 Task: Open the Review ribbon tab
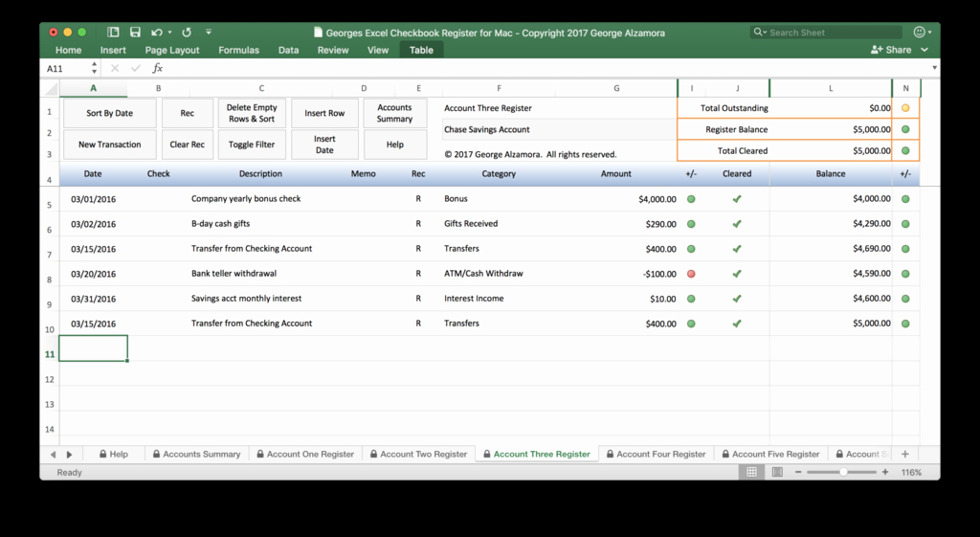[x=333, y=50]
